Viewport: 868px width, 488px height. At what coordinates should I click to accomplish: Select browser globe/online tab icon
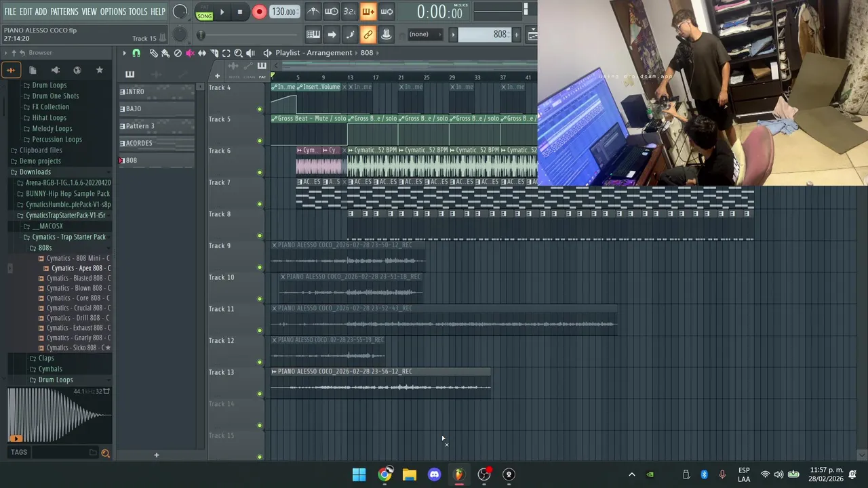(x=77, y=70)
